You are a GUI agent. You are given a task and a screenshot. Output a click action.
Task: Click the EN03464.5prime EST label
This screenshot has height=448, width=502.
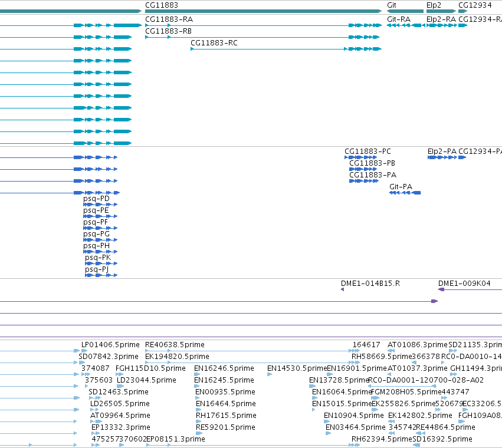tap(355, 427)
